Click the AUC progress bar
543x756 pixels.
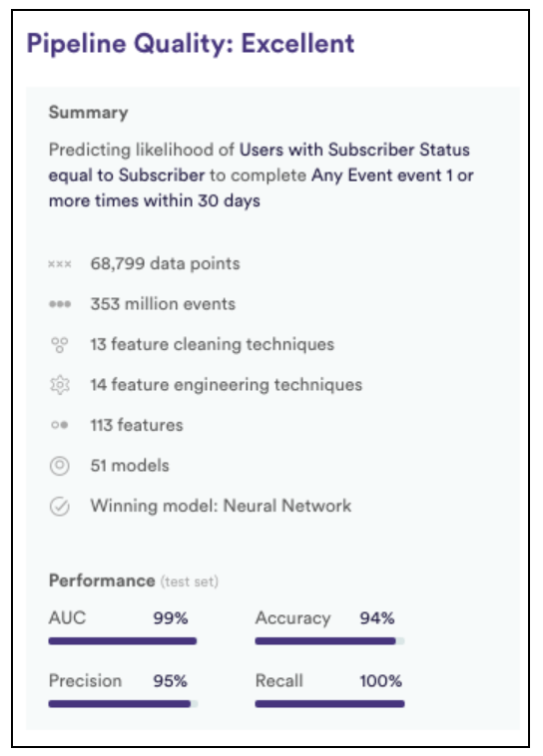[x=123, y=640]
